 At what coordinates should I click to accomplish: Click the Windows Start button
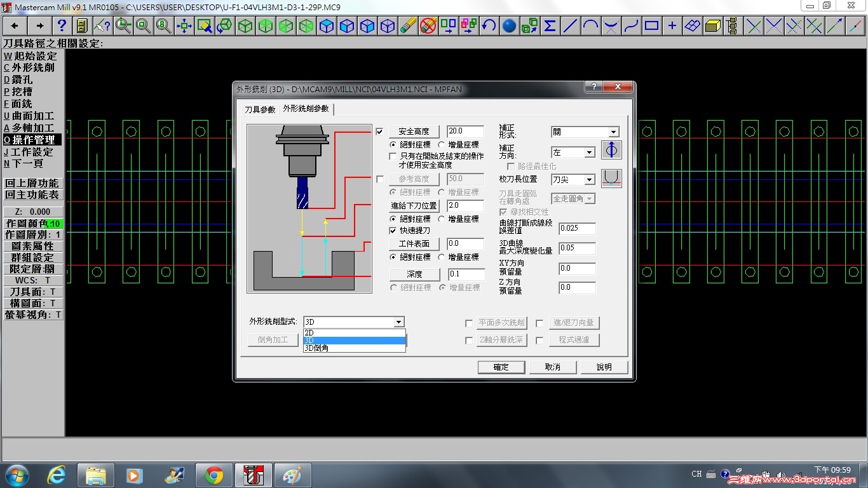[17, 475]
